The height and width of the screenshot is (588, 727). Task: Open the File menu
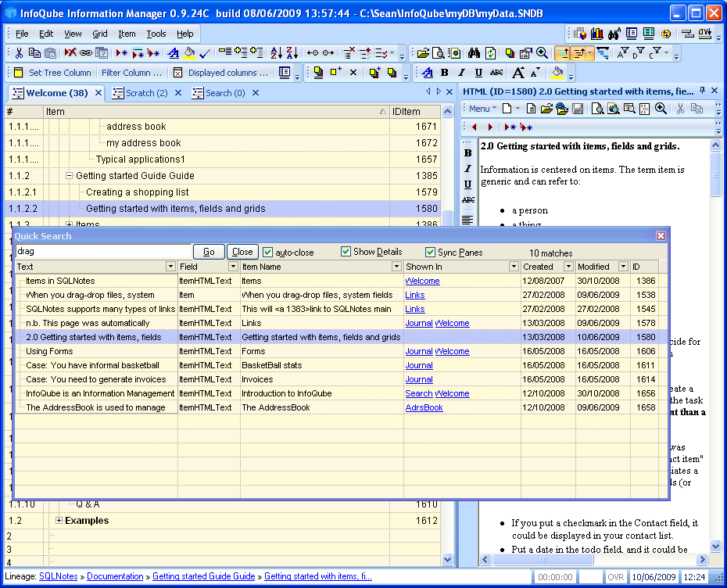click(x=22, y=34)
